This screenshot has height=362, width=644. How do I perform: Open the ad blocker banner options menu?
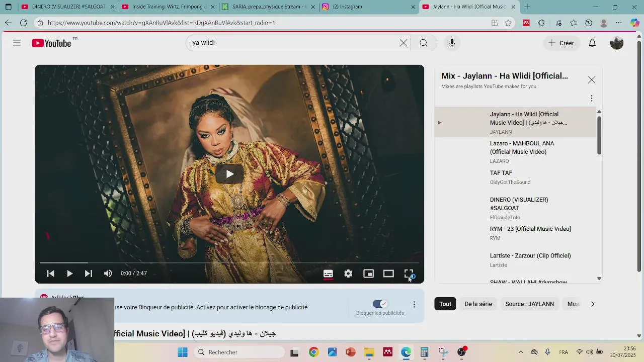(414, 305)
